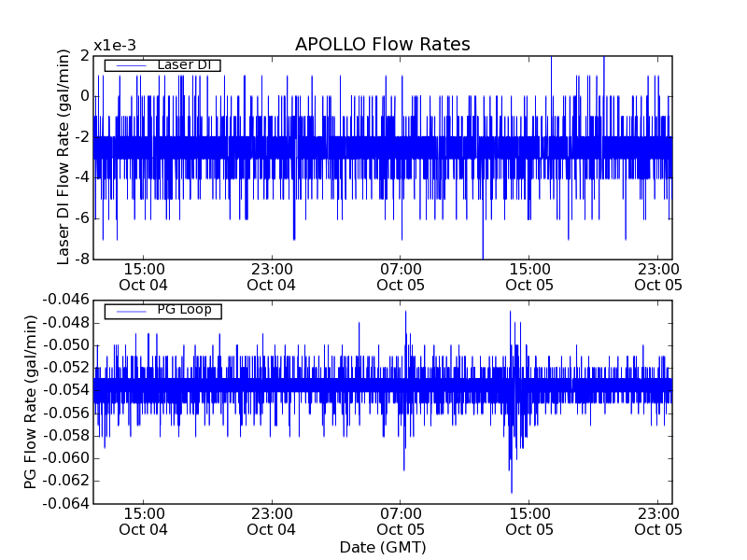Click the "0" tick on Laser DI axis

pyautogui.click(x=85, y=97)
